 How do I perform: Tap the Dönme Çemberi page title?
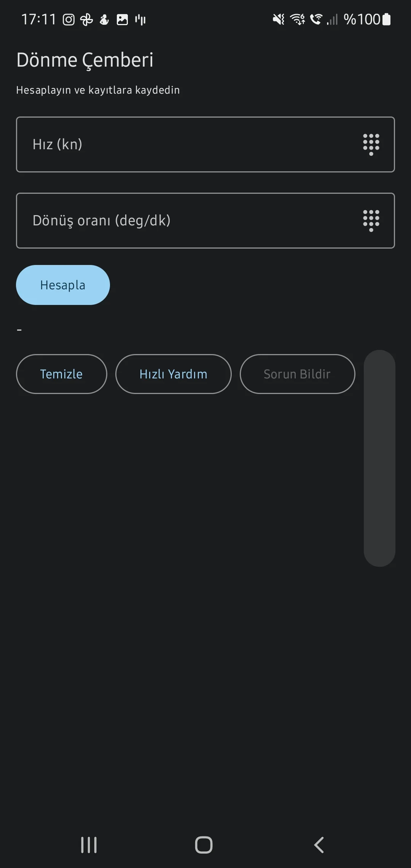coord(85,60)
